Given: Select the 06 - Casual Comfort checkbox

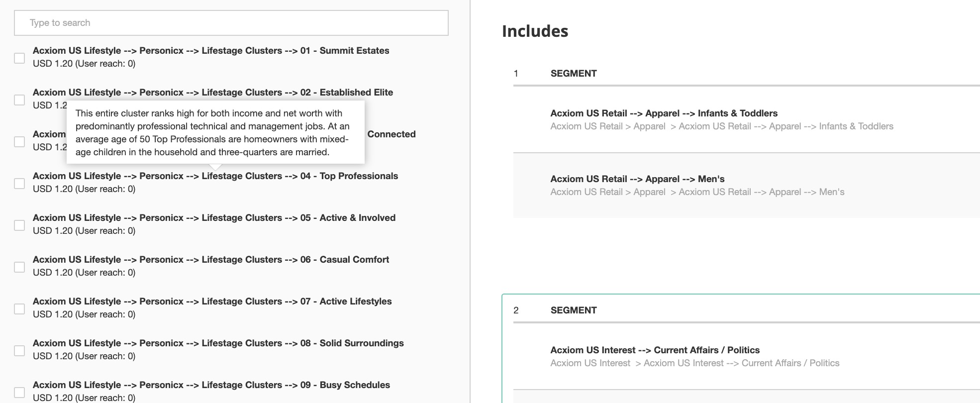Looking at the screenshot, I should (x=19, y=267).
